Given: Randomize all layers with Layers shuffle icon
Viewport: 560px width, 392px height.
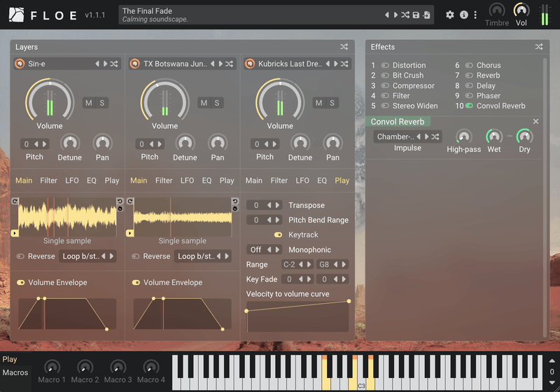Looking at the screenshot, I should [x=344, y=47].
